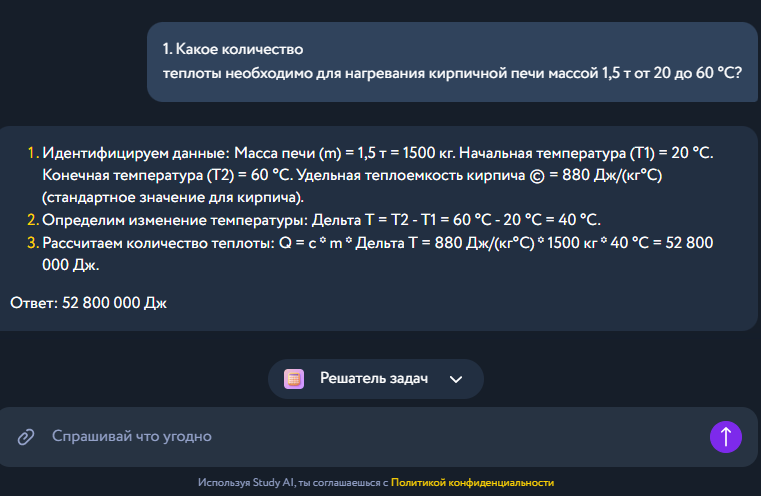
Task: Click the orange list number 2
Action: 32,220
